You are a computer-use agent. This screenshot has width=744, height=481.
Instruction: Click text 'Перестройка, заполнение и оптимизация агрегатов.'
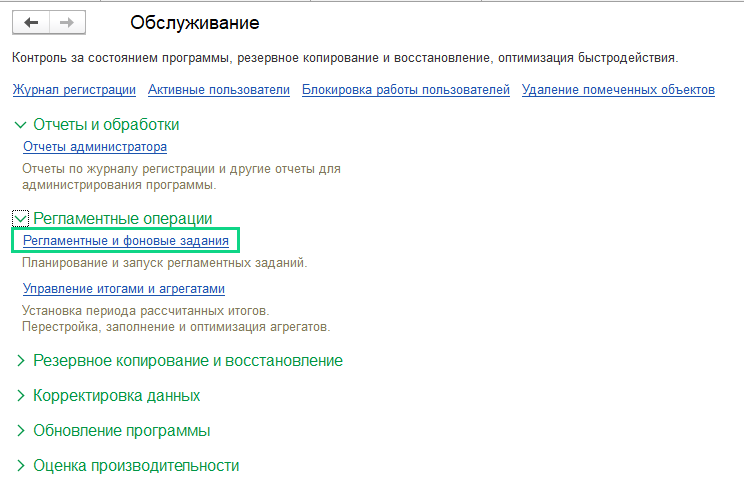[x=176, y=327]
